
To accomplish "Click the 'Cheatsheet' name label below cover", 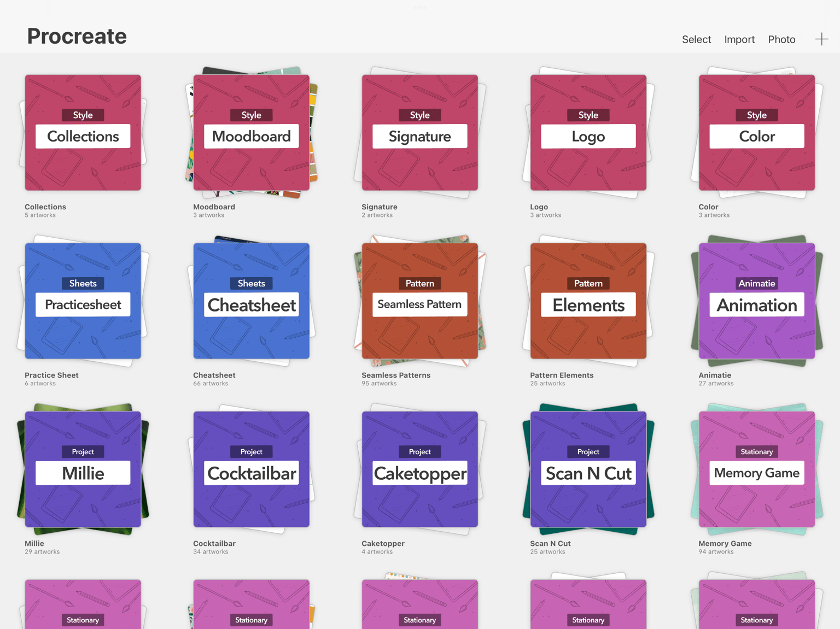I will (214, 375).
